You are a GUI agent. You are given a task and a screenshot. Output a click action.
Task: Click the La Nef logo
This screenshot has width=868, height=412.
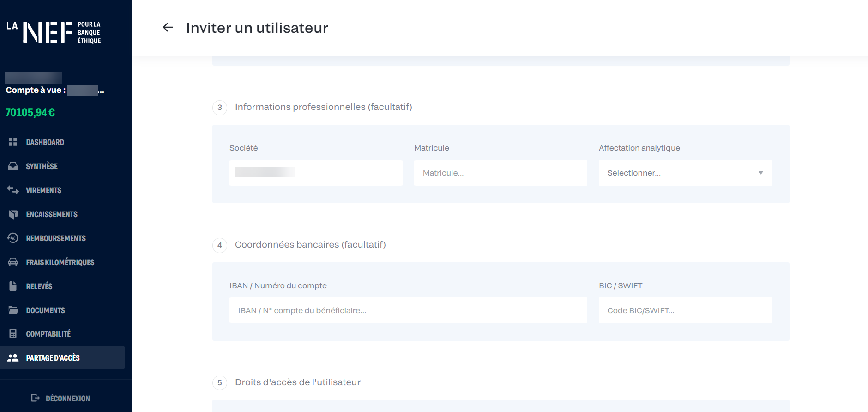point(54,32)
